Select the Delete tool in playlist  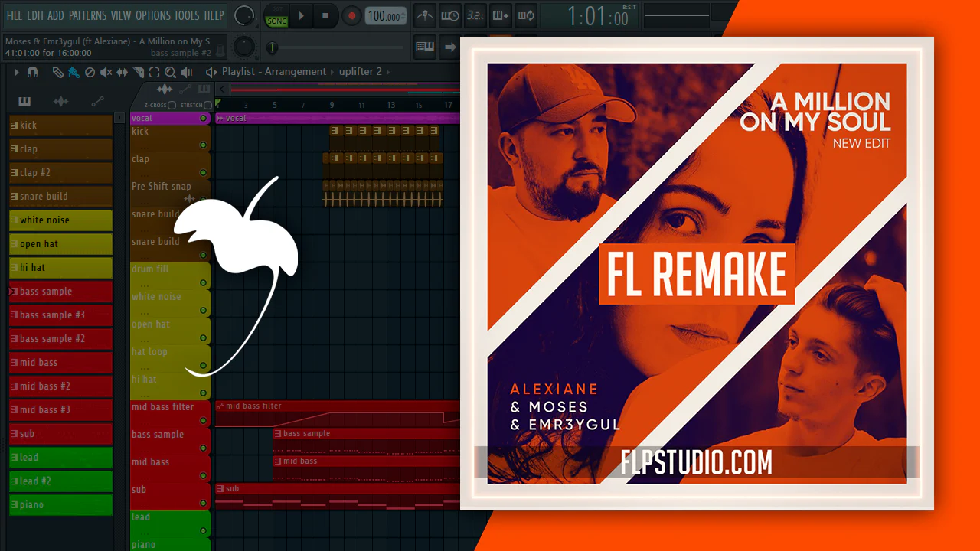click(90, 72)
